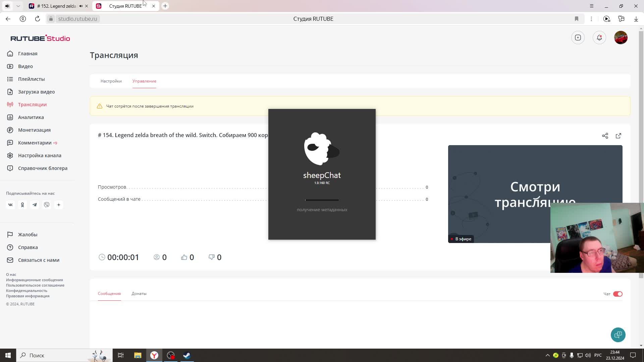This screenshot has height=362, width=644.
Task: Click the teal support chat bubble
Action: 618,335
